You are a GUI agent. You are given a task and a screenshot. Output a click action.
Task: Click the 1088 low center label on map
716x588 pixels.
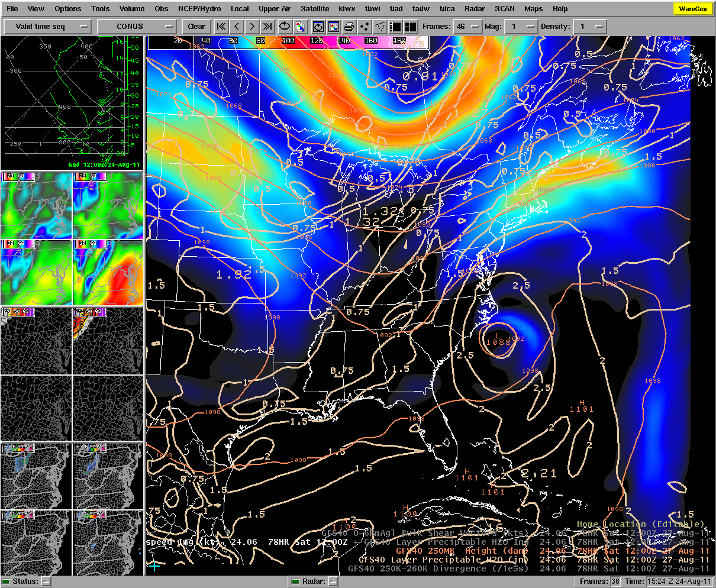[498, 342]
